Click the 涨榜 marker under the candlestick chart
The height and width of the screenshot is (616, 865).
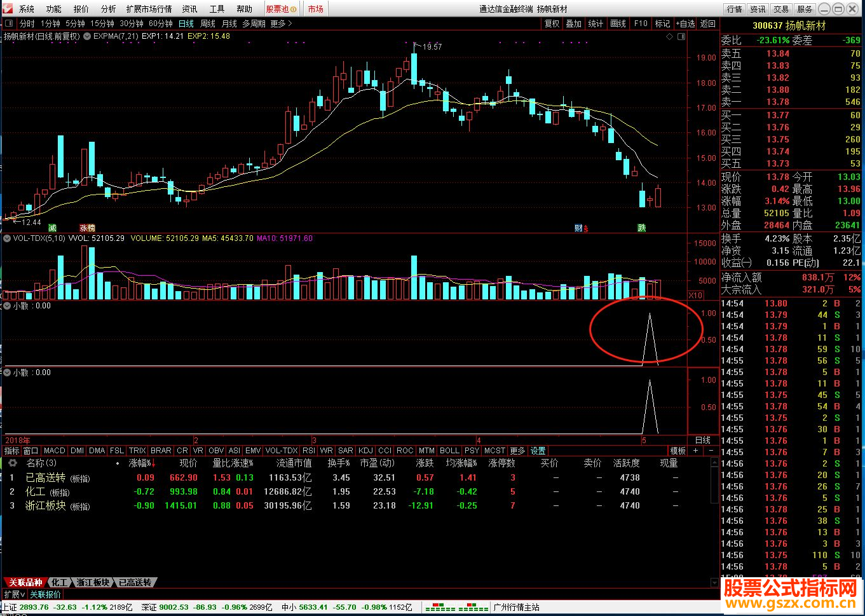coord(87,228)
